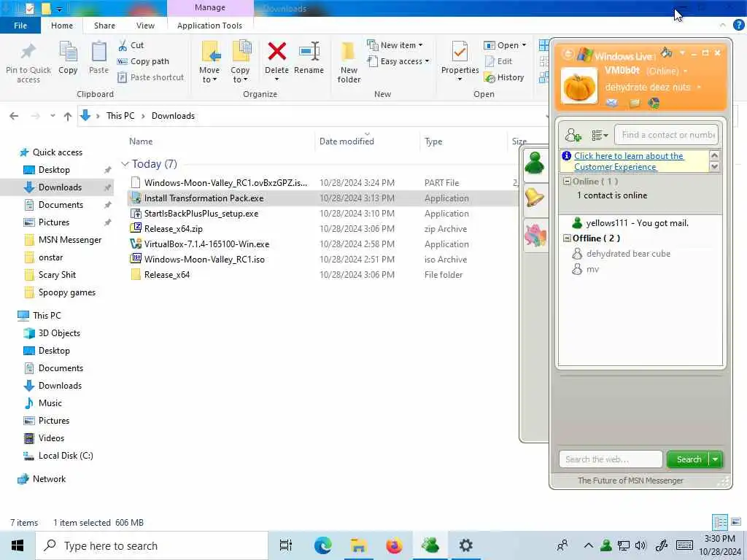The height and width of the screenshot is (560, 747).
Task: Click Search the web input field
Action: point(611,459)
